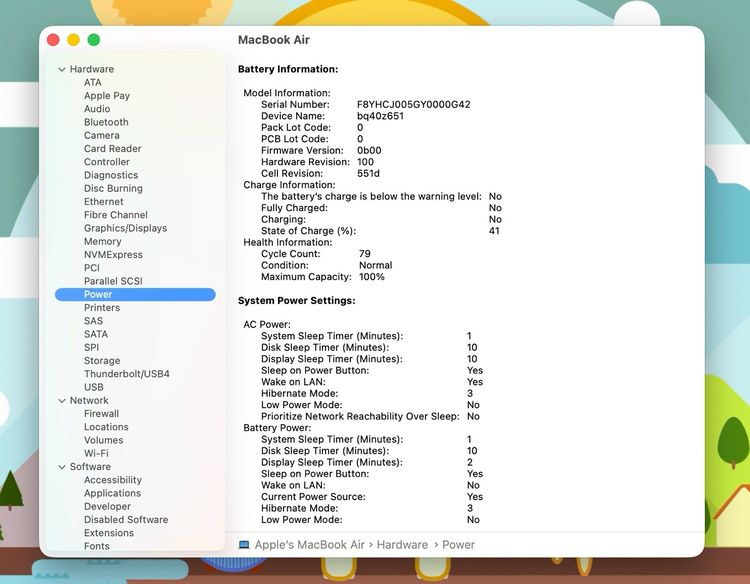Select Controller in the sidebar

[x=107, y=162]
